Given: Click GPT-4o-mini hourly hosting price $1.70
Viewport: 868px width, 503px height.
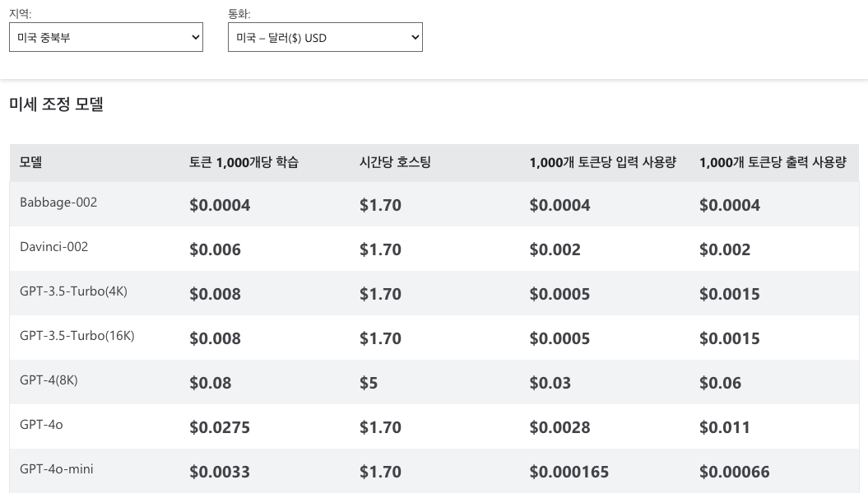Looking at the screenshot, I should pos(380,472).
